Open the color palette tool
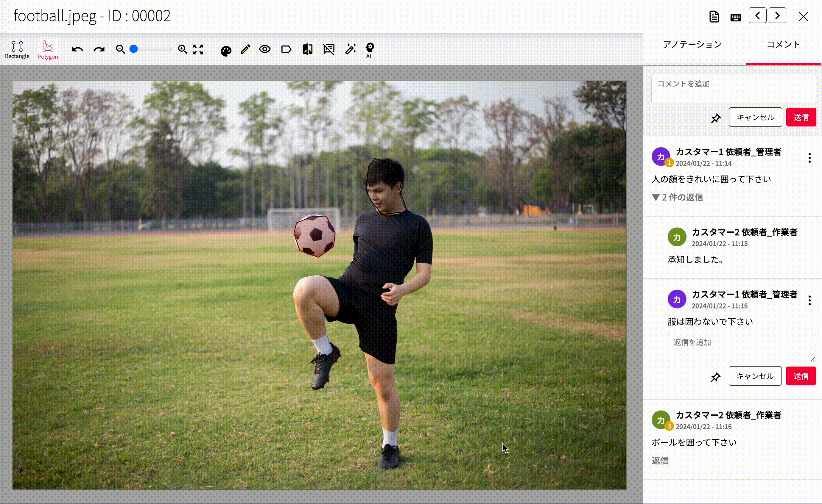The width and height of the screenshot is (822, 504). 226,50
